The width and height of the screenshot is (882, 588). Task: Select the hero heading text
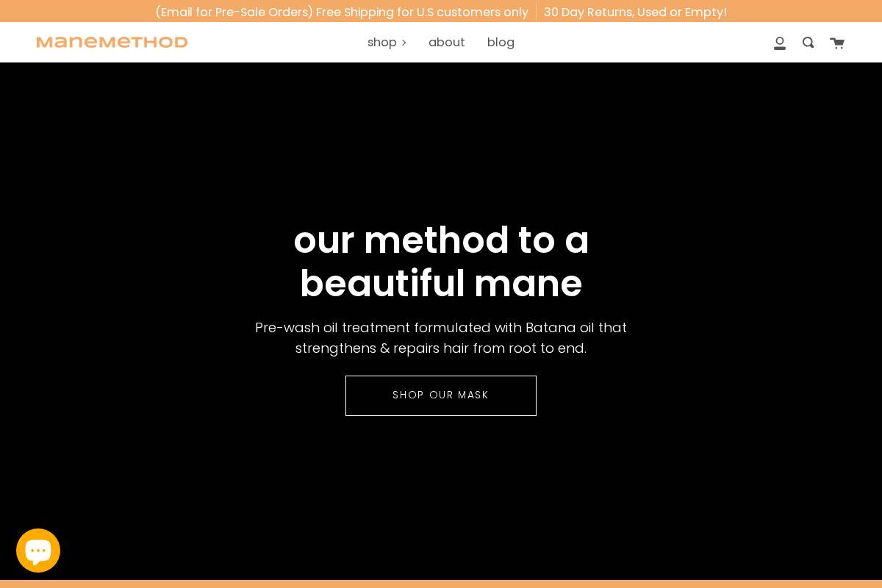(441, 262)
